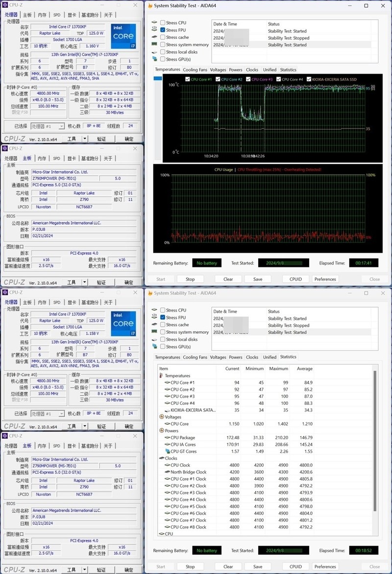Open the 内存 tab in the topmost CPU-Z window
This screenshot has height=574, width=392.
tap(42, 15)
